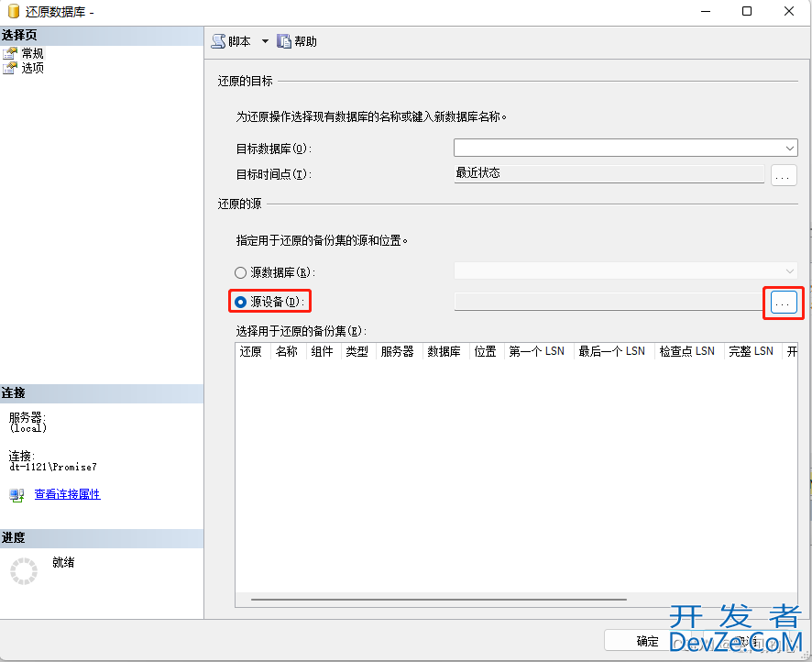Minimize the 还原数据库 window
This screenshot has width=812, height=662.
click(x=706, y=11)
